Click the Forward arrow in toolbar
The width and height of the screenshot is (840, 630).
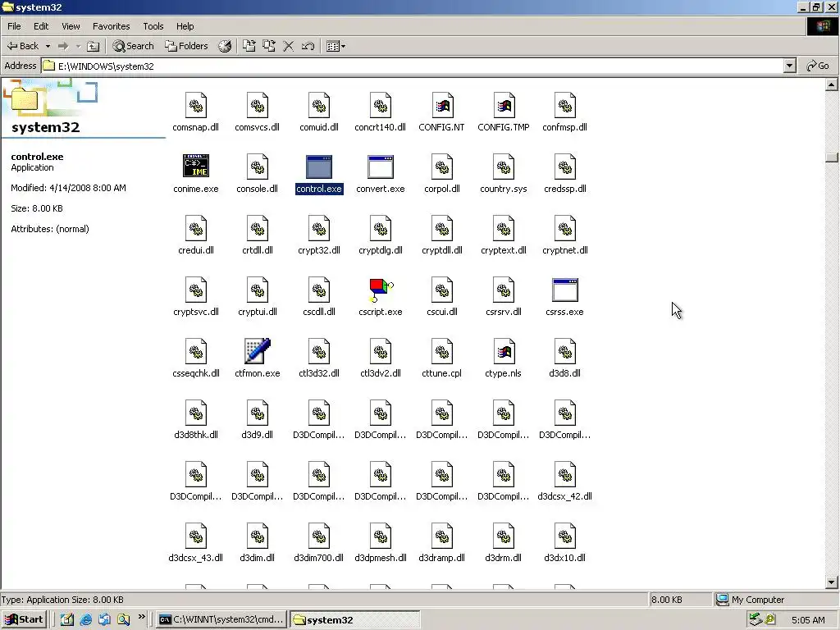click(63, 46)
